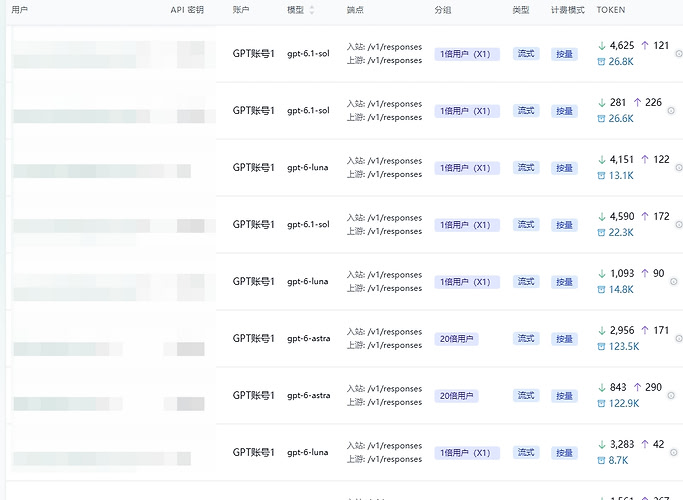This screenshot has height=500, width=683.
Task: Click the TOKEN column header
Action: coord(611,10)
